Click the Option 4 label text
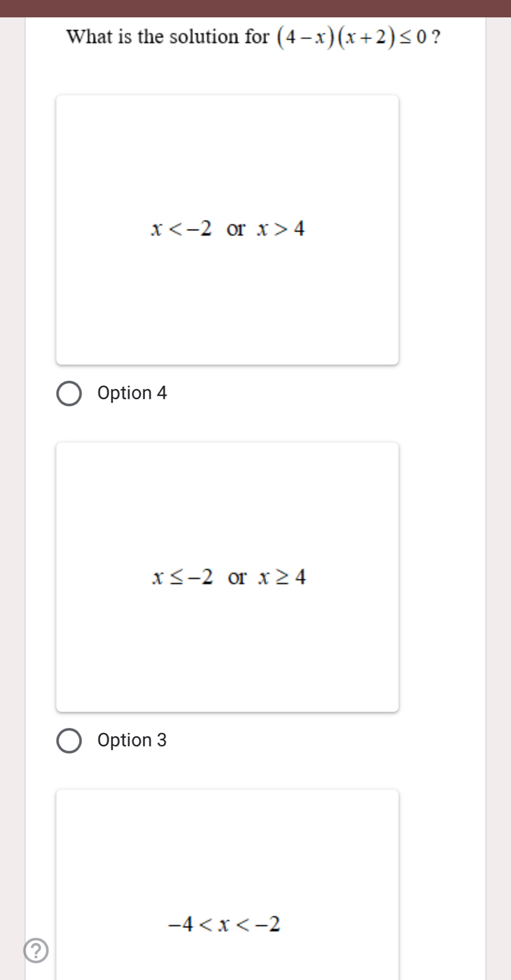 click(132, 393)
